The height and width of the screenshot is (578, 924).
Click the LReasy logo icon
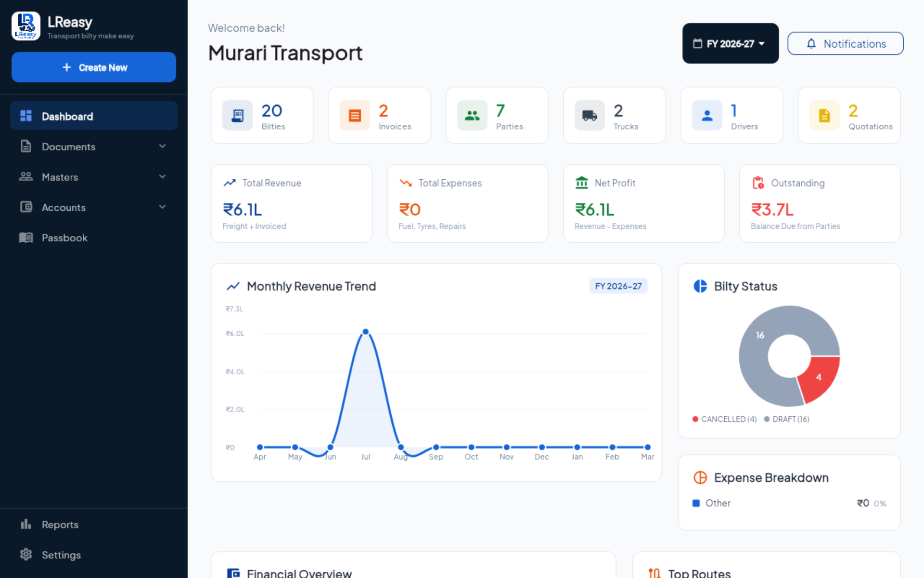[x=26, y=26]
